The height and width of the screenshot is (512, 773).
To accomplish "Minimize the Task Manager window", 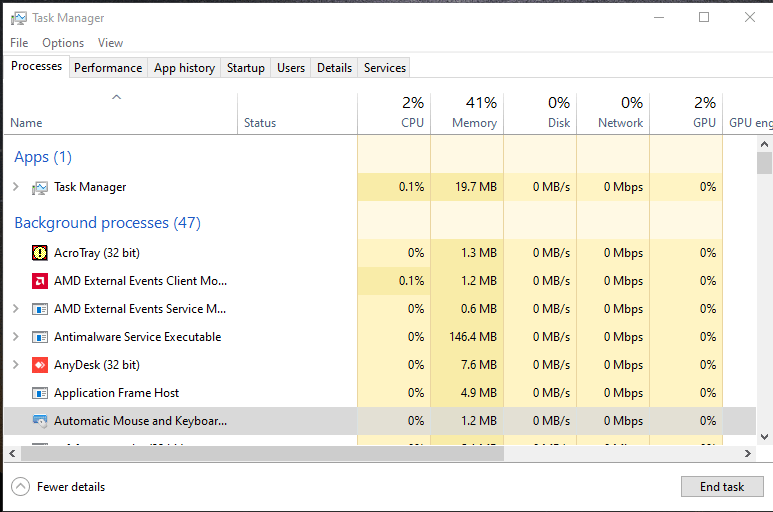I will click(659, 17).
